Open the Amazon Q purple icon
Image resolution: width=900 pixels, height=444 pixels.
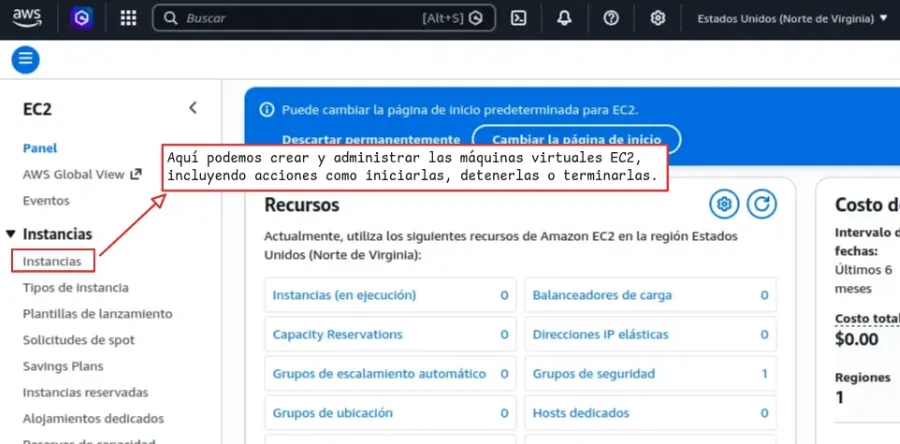point(82,18)
